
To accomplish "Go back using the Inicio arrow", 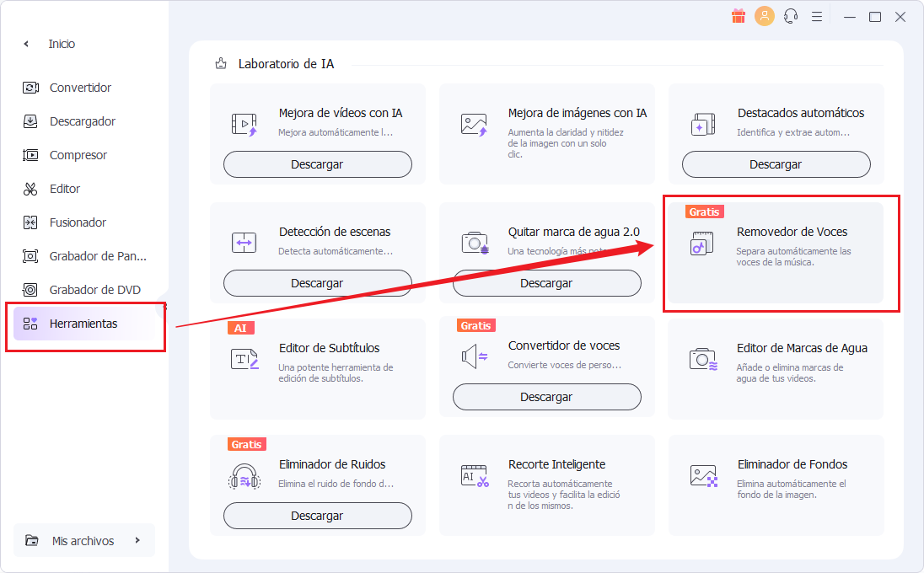I will click(26, 44).
